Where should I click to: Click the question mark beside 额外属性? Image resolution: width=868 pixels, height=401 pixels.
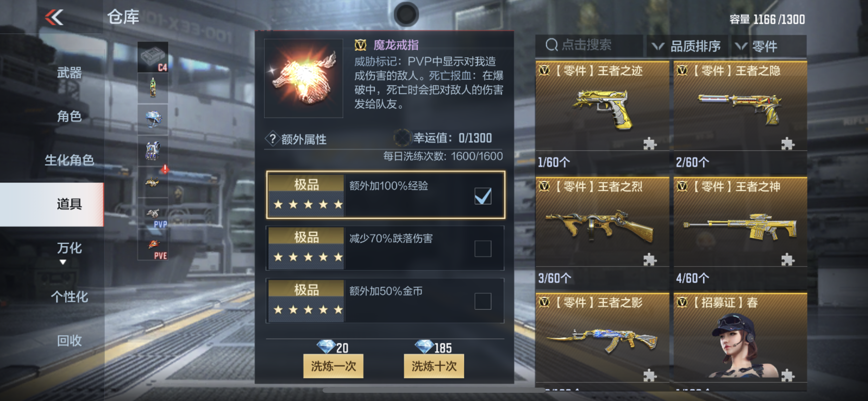[x=273, y=139]
